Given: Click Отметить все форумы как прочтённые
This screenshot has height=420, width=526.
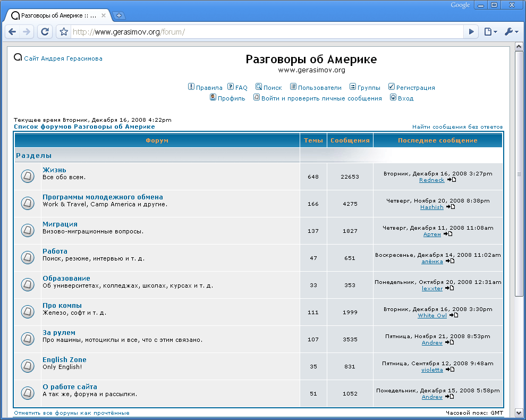Looking at the screenshot, I should click(x=72, y=413).
